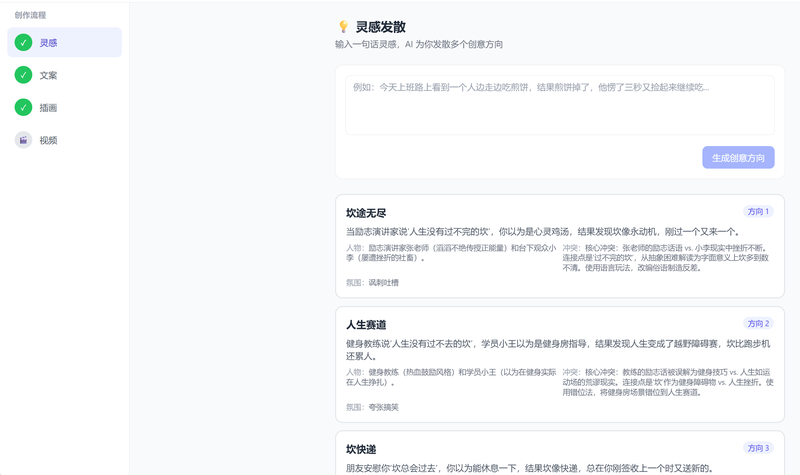
Task: Go to the 文案 workflow step
Action: (x=64, y=75)
